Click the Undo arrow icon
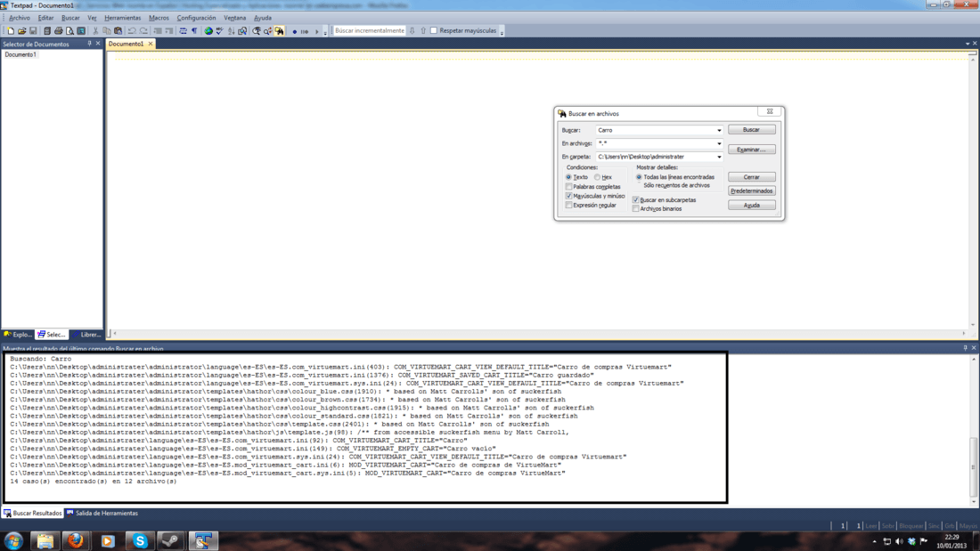Screen dimensions: 980x551 tap(132, 30)
